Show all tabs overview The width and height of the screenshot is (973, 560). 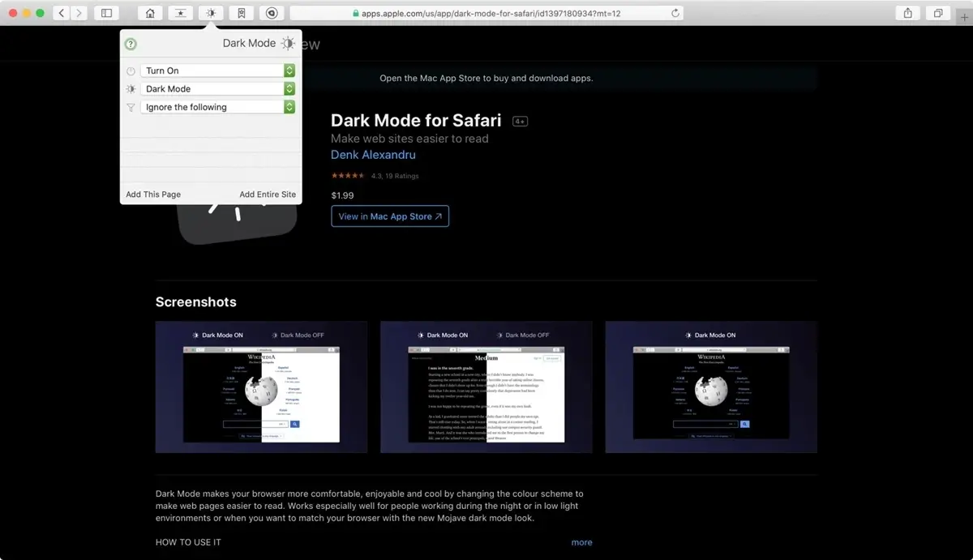pos(938,13)
